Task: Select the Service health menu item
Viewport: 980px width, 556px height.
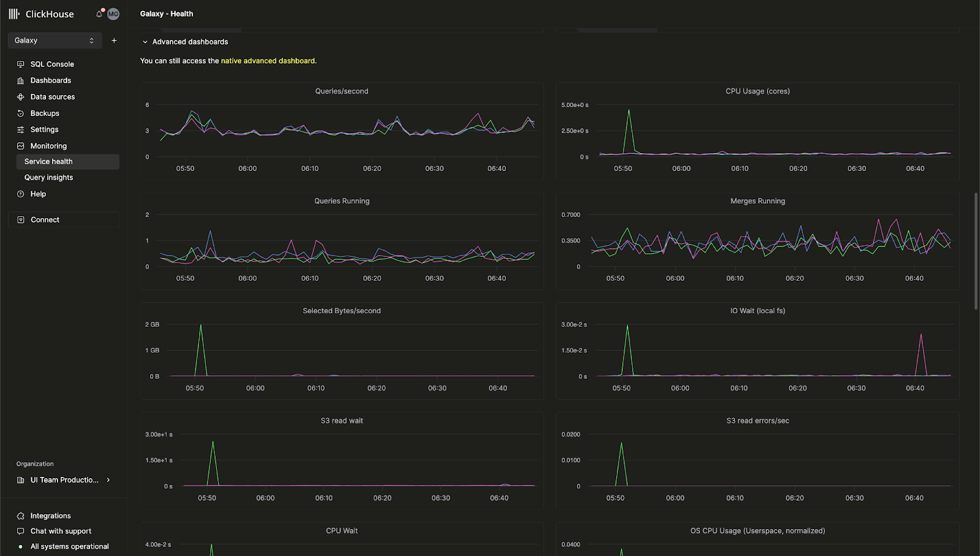Action: pyautogui.click(x=48, y=161)
